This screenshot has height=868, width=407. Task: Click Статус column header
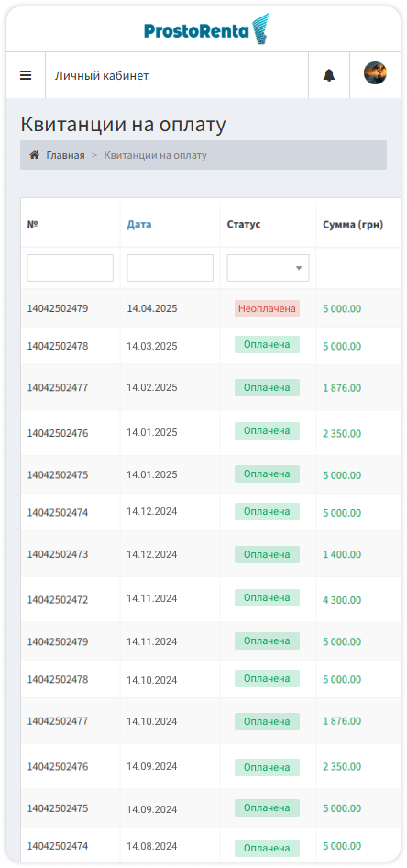[x=244, y=224]
